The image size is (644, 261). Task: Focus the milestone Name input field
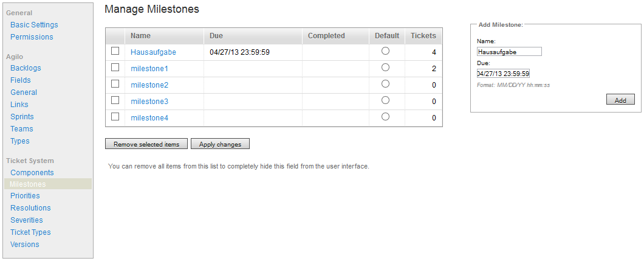[509, 52]
